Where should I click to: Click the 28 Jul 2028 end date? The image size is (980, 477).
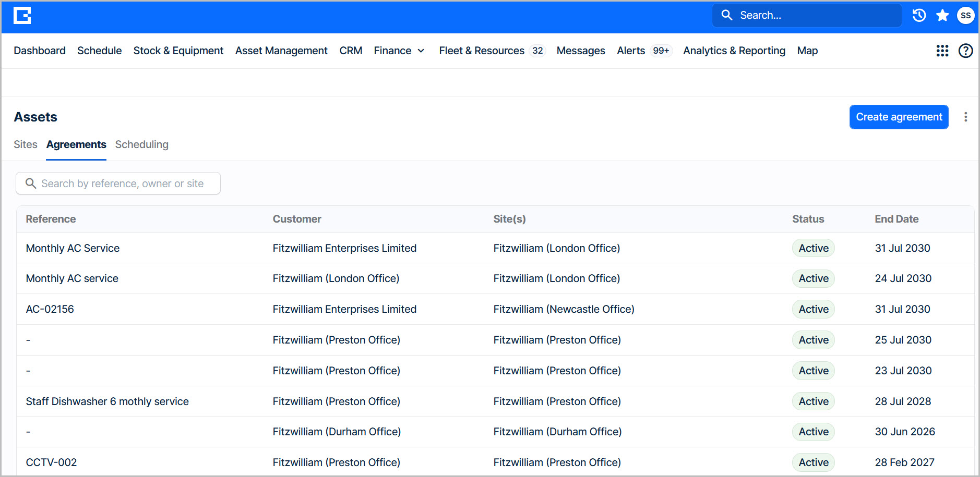(903, 401)
